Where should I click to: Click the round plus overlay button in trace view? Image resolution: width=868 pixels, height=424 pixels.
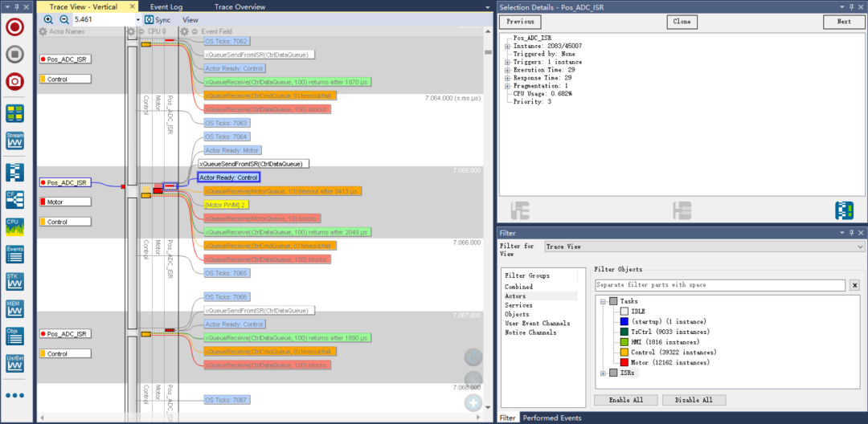473,403
